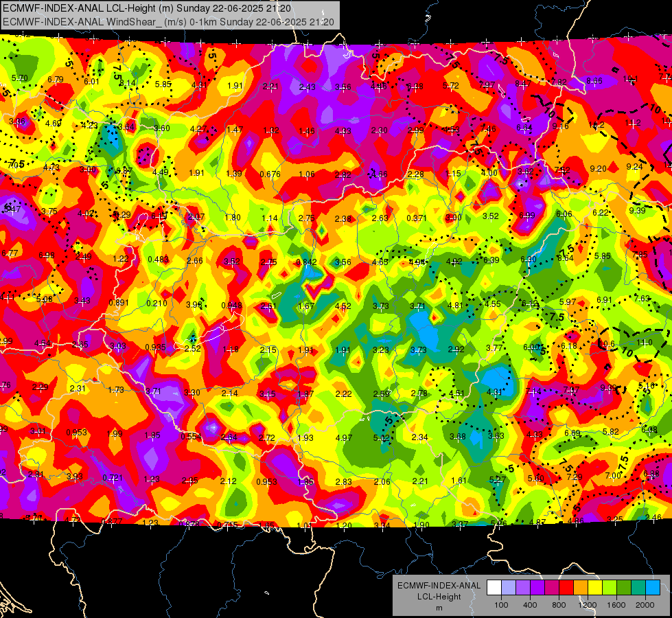Viewport: 672px width, 618px height.
Task: Select the 1.67 wind shear value
Action: pyautogui.click(x=306, y=306)
